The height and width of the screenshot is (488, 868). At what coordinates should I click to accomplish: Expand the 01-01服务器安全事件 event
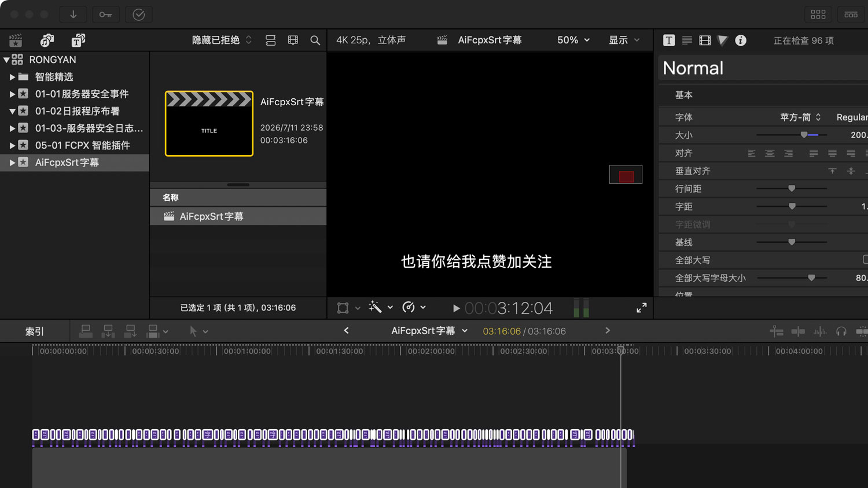[x=12, y=94]
